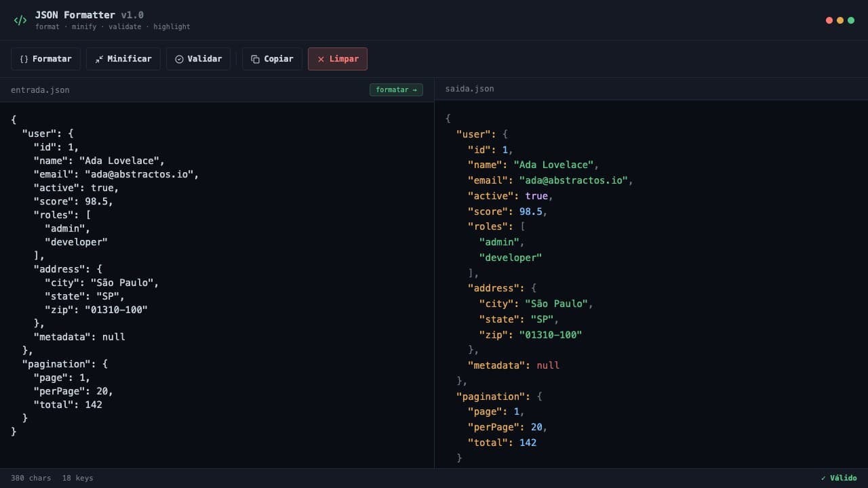The height and width of the screenshot is (488, 868).
Task: Click the checkmark circle icon on Validar
Action: (179, 59)
